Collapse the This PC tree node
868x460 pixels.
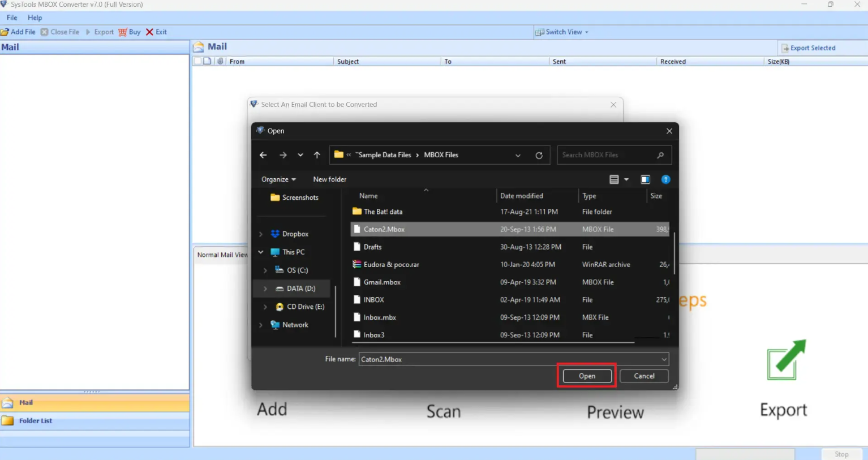click(x=261, y=252)
